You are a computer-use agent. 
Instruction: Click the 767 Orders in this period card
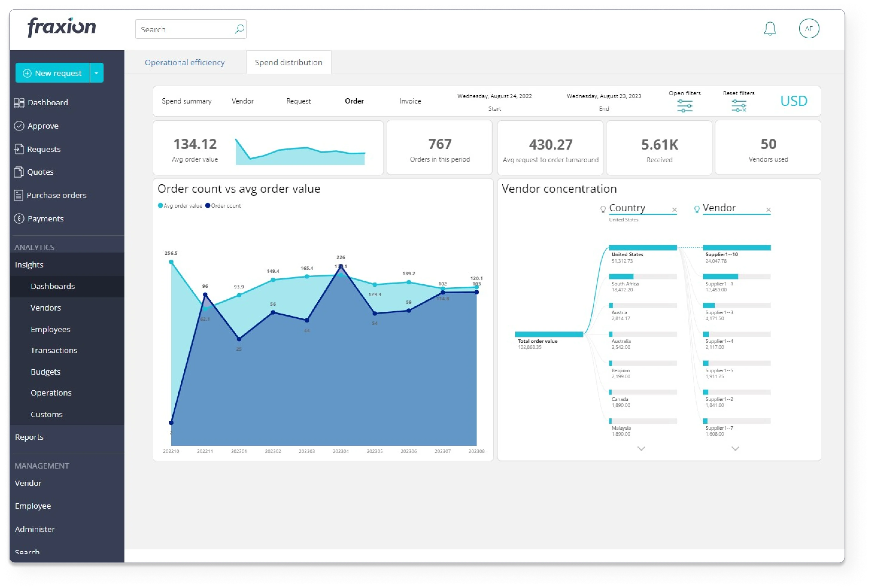[x=440, y=148]
